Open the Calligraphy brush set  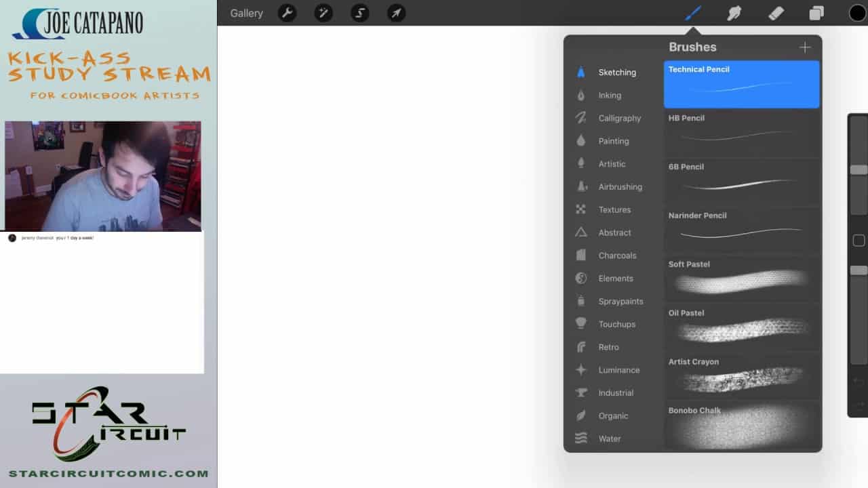[618, 119]
